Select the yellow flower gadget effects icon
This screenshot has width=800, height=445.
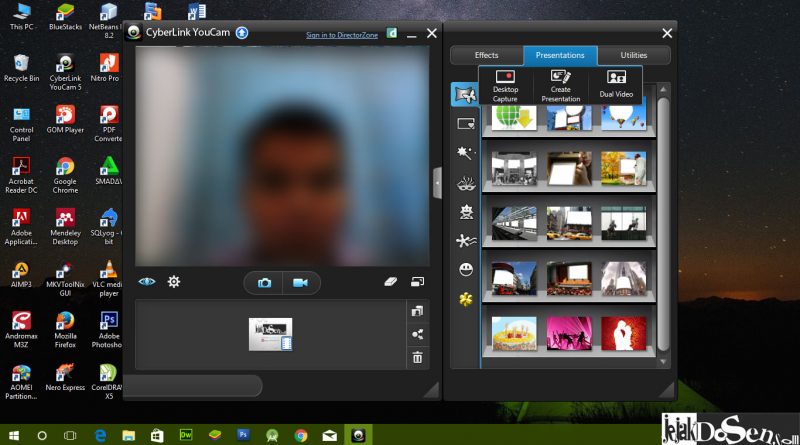[466, 300]
